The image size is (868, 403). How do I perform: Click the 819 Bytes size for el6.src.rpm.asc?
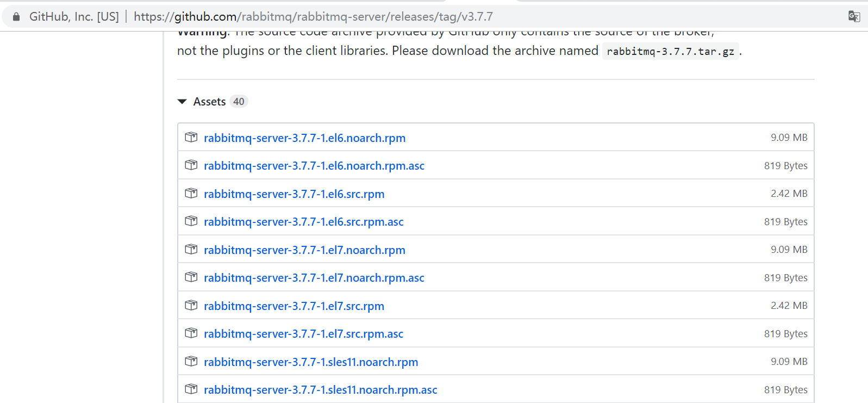pyautogui.click(x=785, y=222)
